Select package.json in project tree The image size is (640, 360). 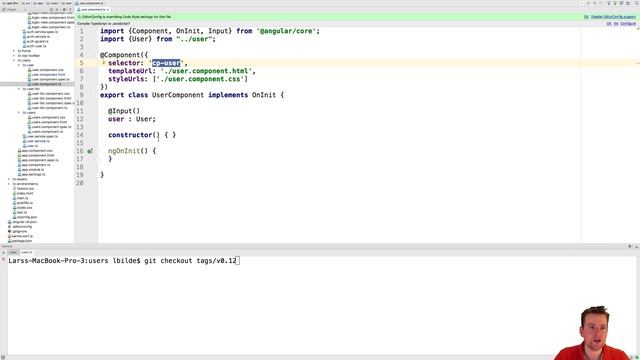tap(20, 241)
